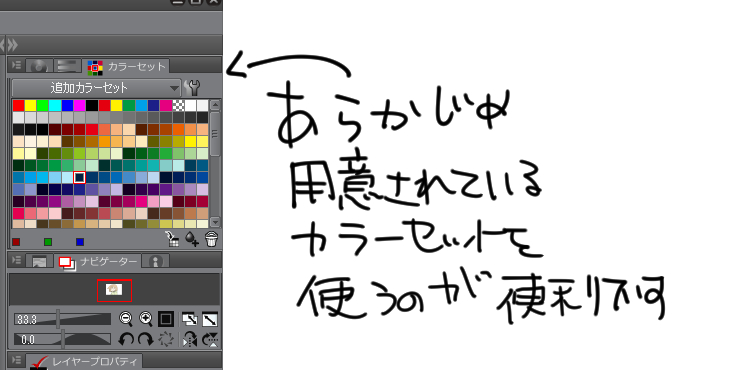Open color set editing with wrench icon
Image resolution: width=731 pixels, height=370 pixels.
tap(192, 88)
